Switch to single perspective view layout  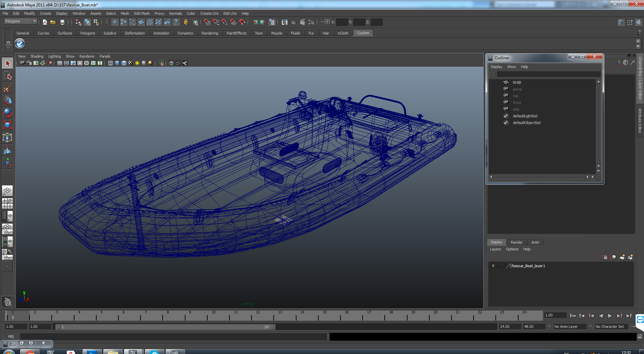(7, 191)
